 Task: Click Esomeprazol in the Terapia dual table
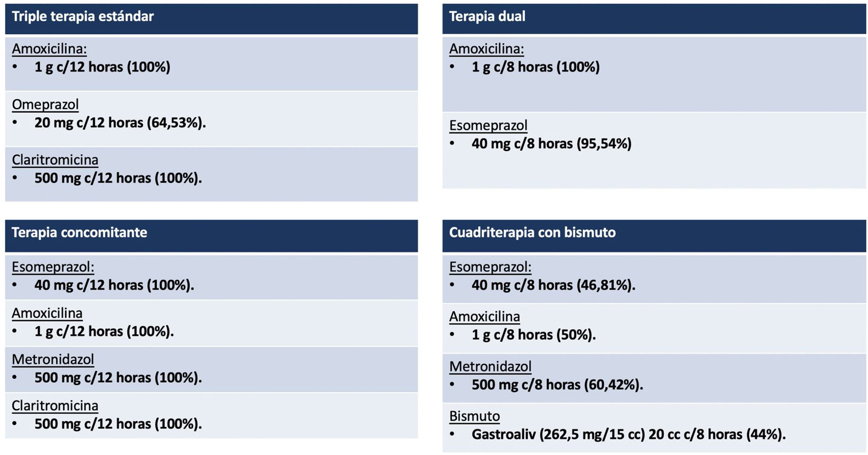click(x=488, y=125)
